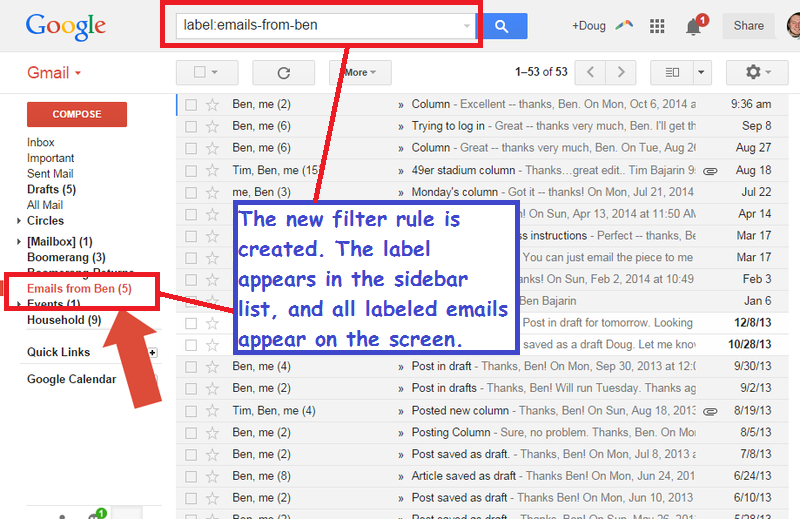Check the 7/8/13 Post saved as draft box

click(x=191, y=455)
